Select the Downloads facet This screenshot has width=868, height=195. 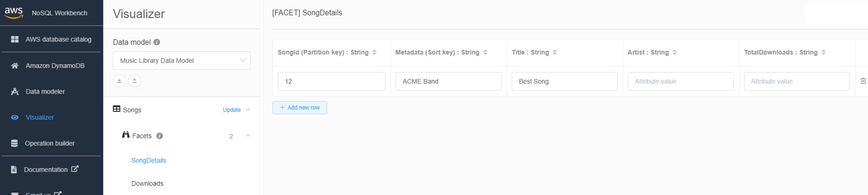click(x=147, y=183)
